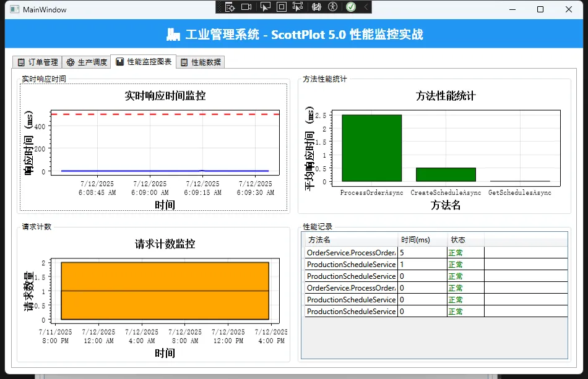Click the ProcessOrderAsync green bar
Screen dimensions: 588x379
tap(371, 148)
